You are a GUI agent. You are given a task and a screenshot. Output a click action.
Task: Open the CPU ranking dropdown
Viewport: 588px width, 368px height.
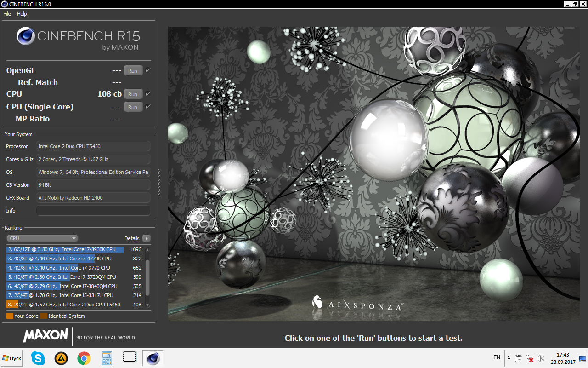click(42, 238)
